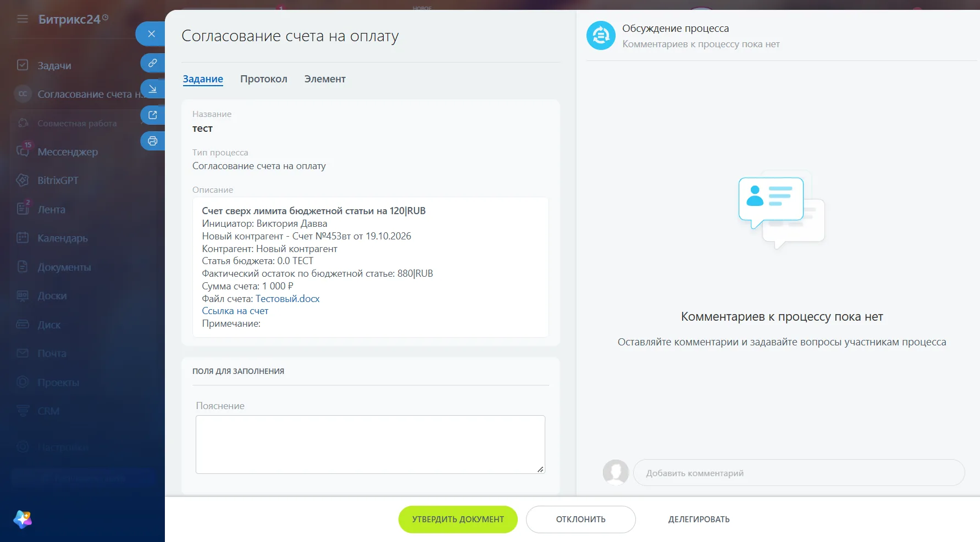Screen dimensions: 980x542
Task: Close the invoice approval side panel
Action: point(151,34)
